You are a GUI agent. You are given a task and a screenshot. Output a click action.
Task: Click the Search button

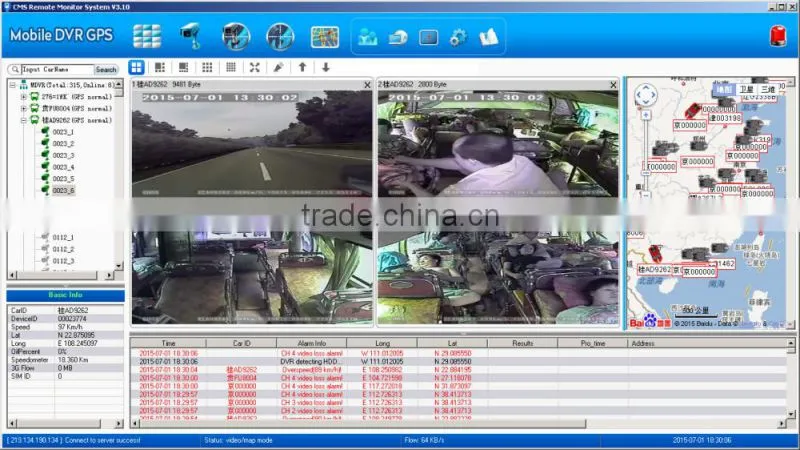pos(106,69)
